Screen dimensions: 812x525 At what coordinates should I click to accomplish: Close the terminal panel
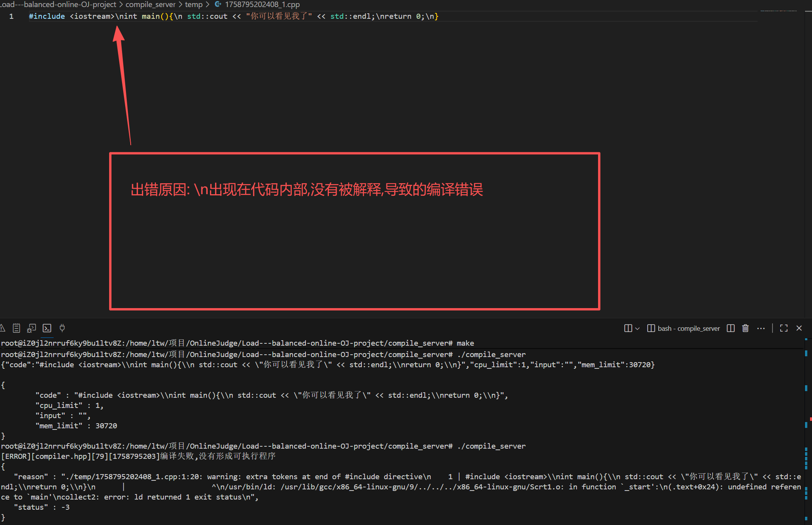coord(799,328)
